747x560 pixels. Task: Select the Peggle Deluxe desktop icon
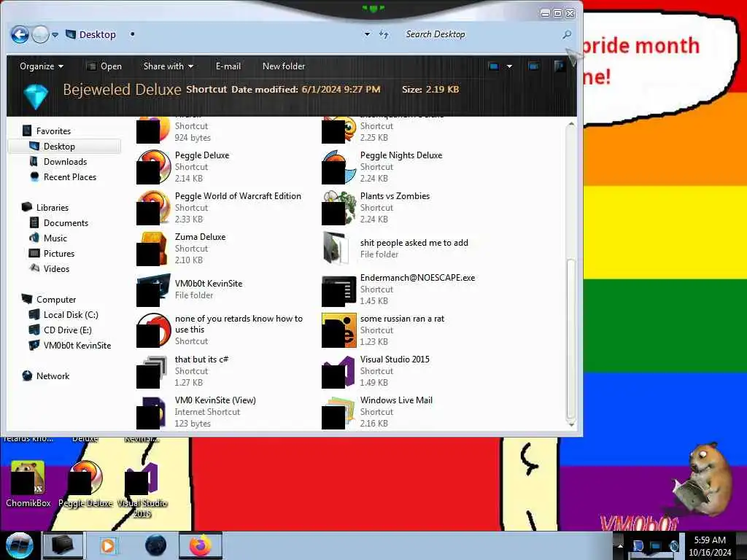click(x=85, y=484)
